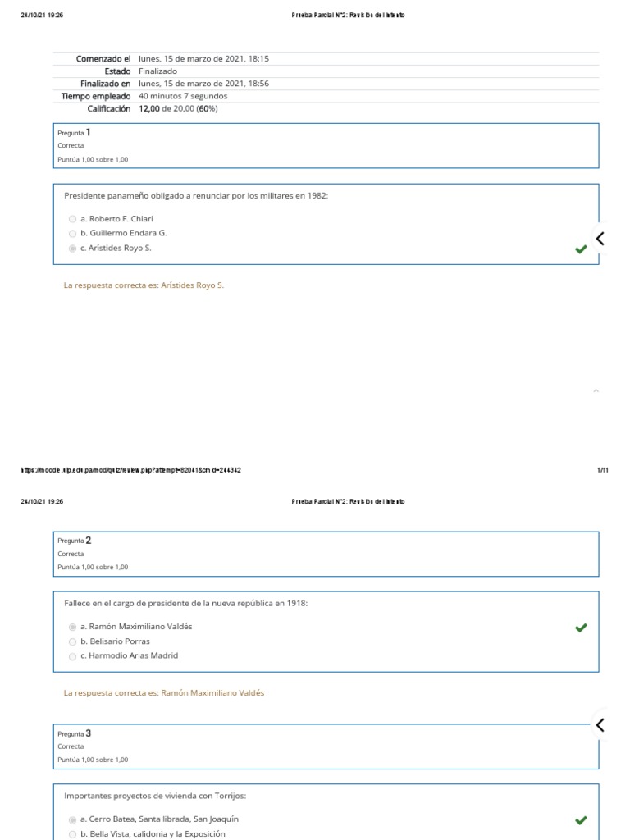Click the Pregunta 1 header box
The image size is (630, 840).
[326, 145]
